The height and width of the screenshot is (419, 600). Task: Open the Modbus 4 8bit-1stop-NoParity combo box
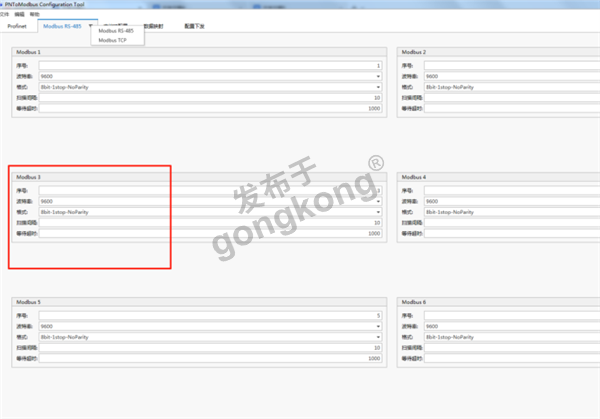coord(512,212)
